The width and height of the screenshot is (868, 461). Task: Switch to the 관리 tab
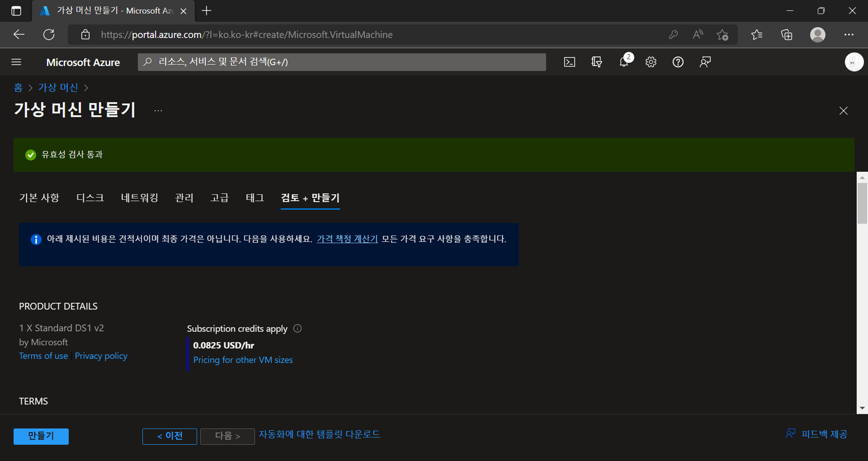click(184, 198)
